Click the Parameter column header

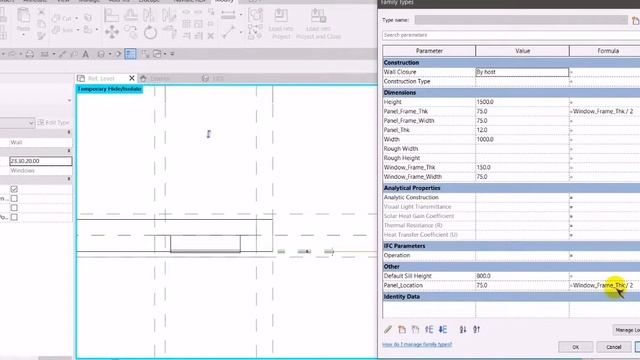tap(429, 51)
